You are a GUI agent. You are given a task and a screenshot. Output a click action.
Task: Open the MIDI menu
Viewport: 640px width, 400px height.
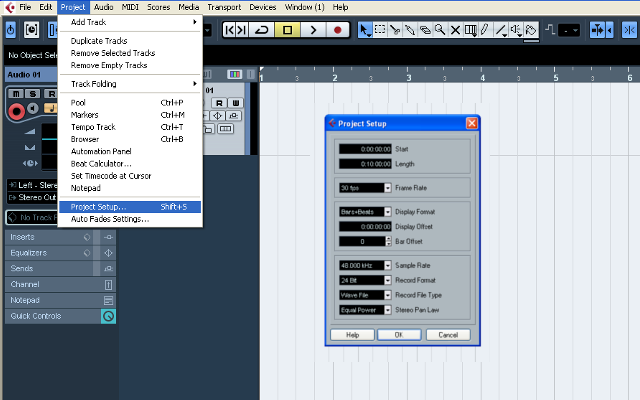130,7
